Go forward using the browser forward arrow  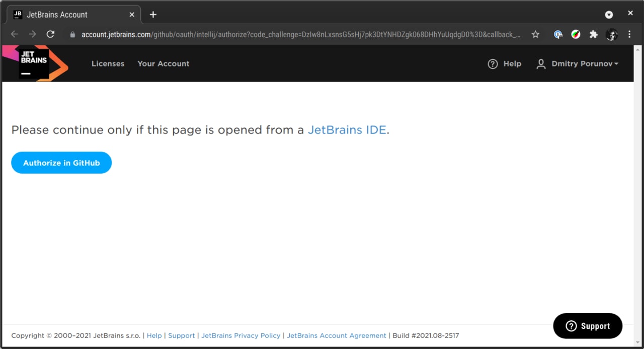tap(32, 34)
